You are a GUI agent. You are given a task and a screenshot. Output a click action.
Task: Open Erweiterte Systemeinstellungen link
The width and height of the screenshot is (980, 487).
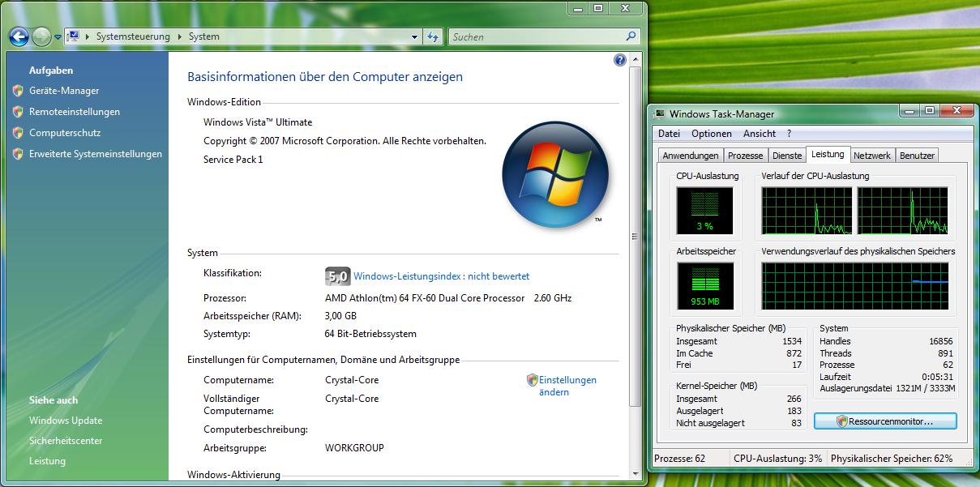point(96,154)
